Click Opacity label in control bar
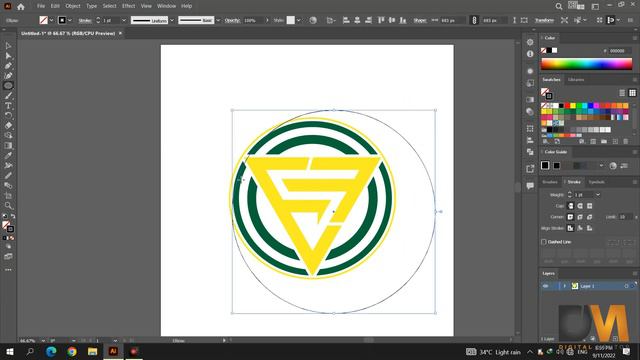The image size is (640, 360). (232, 20)
